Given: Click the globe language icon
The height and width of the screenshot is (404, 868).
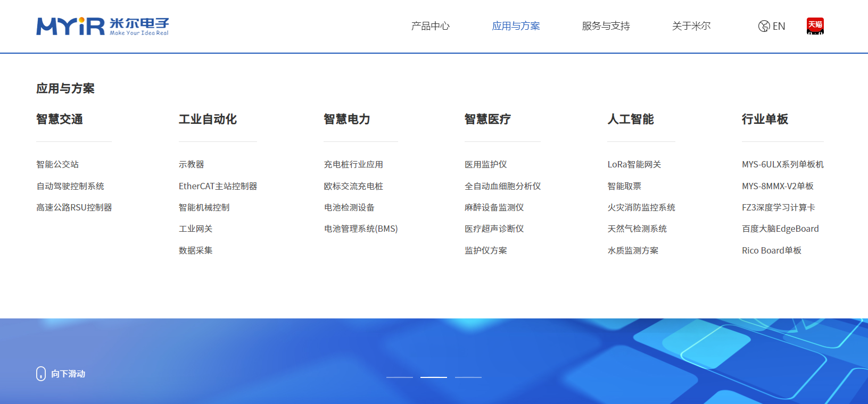Looking at the screenshot, I should point(764,26).
